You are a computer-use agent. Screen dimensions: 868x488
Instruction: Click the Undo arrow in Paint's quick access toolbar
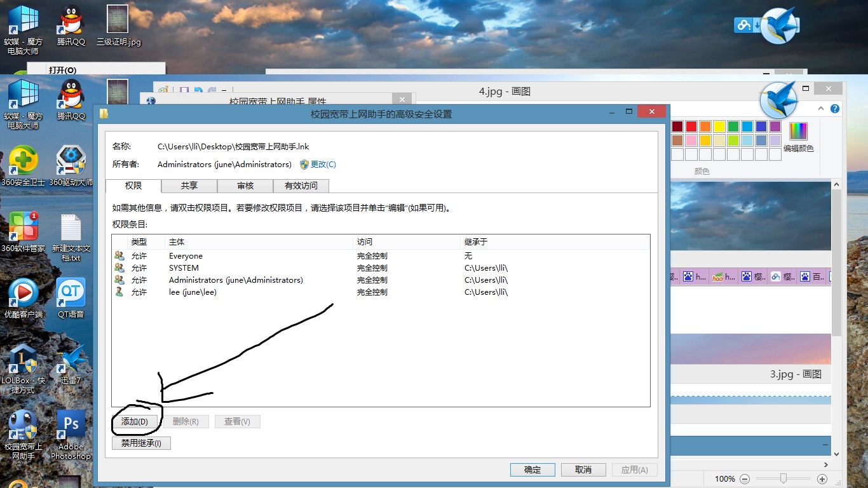198,91
